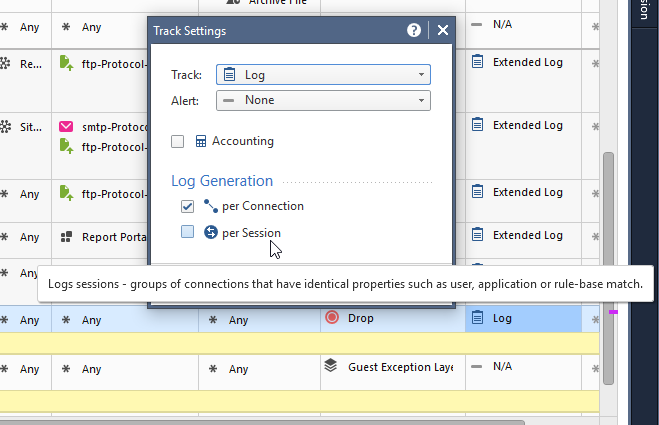
Task: Click the Guest Exception Layer stack icon
Action: [x=331, y=365]
